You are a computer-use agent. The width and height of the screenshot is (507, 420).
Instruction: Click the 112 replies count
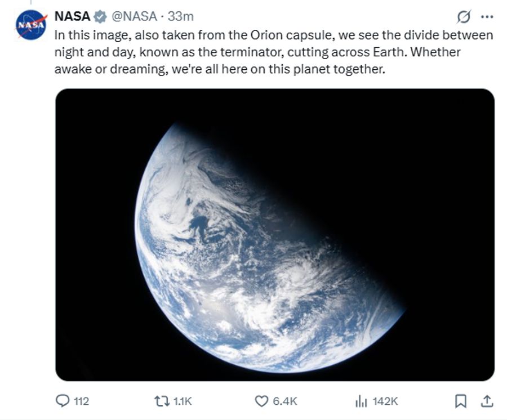pyautogui.click(x=81, y=401)
